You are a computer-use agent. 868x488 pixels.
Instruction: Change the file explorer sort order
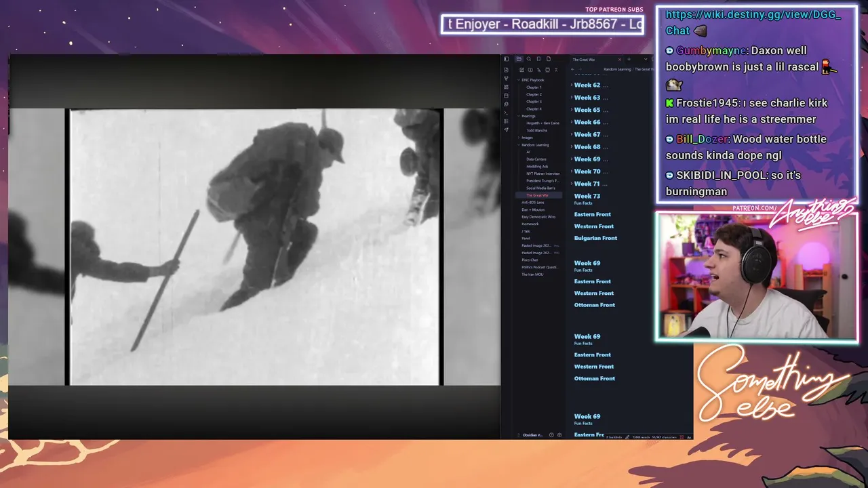[539, 70]
